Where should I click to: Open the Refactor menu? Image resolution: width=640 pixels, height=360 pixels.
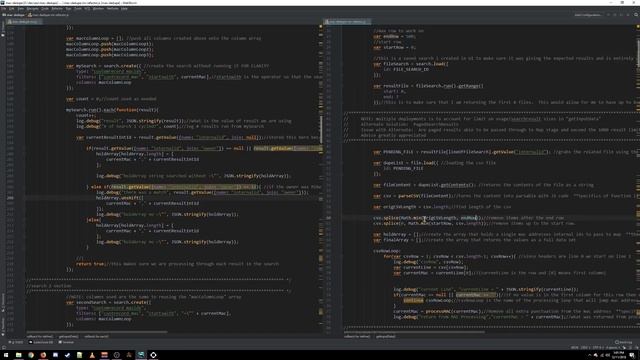coord(57,9)
